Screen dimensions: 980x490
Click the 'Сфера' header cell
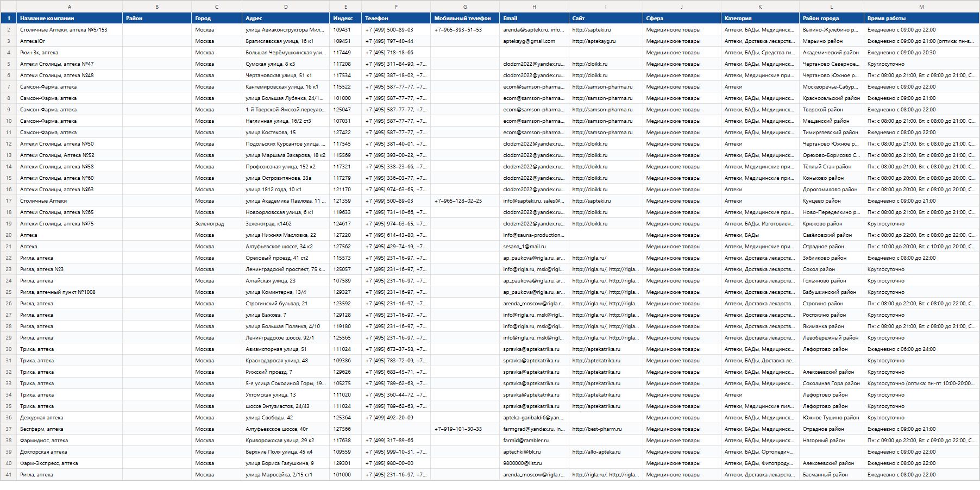[682, 18]
